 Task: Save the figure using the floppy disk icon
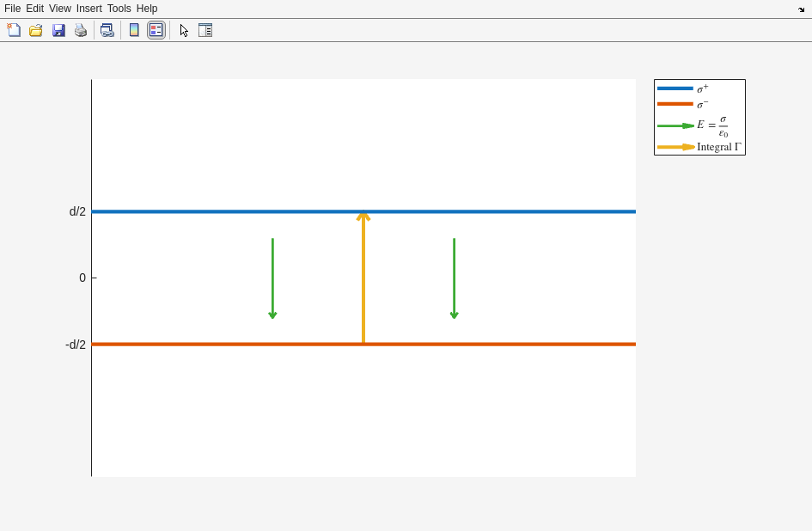(58, 30)
